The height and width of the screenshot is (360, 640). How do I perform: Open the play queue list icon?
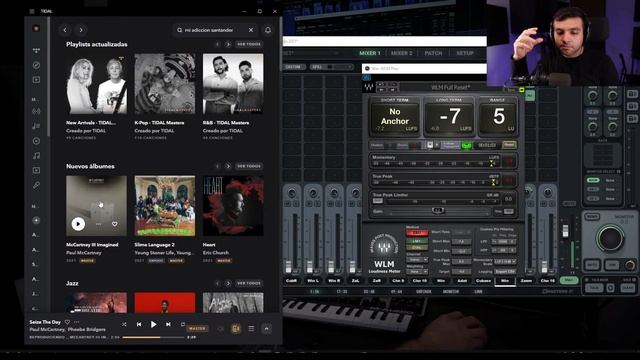click(251, 329)
